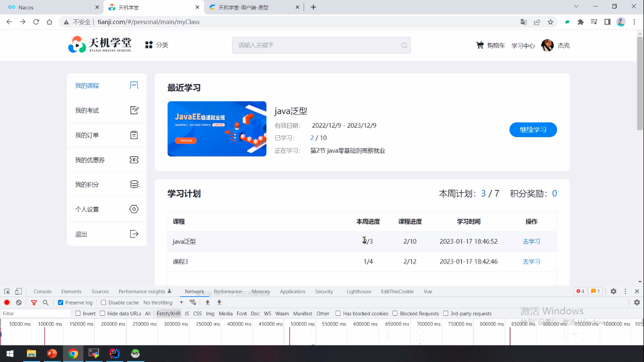Click the browser reload button

(36, 22)
